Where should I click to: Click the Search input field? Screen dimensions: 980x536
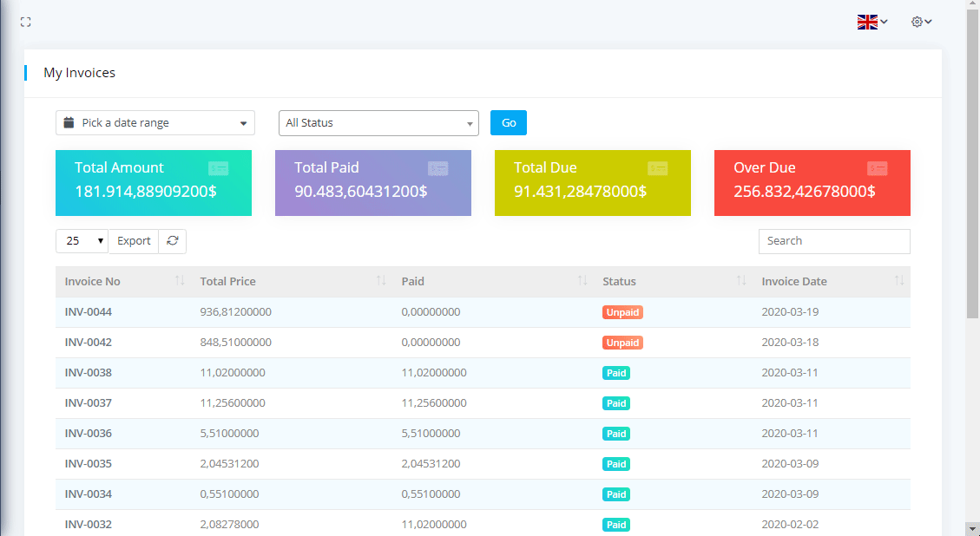[x=834, y=241]
